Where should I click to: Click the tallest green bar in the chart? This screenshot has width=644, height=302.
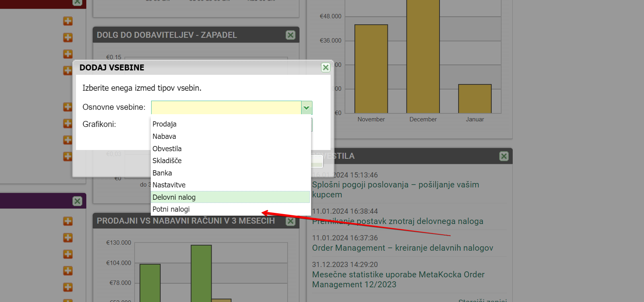pyautogui.click(x=201, y=273)
